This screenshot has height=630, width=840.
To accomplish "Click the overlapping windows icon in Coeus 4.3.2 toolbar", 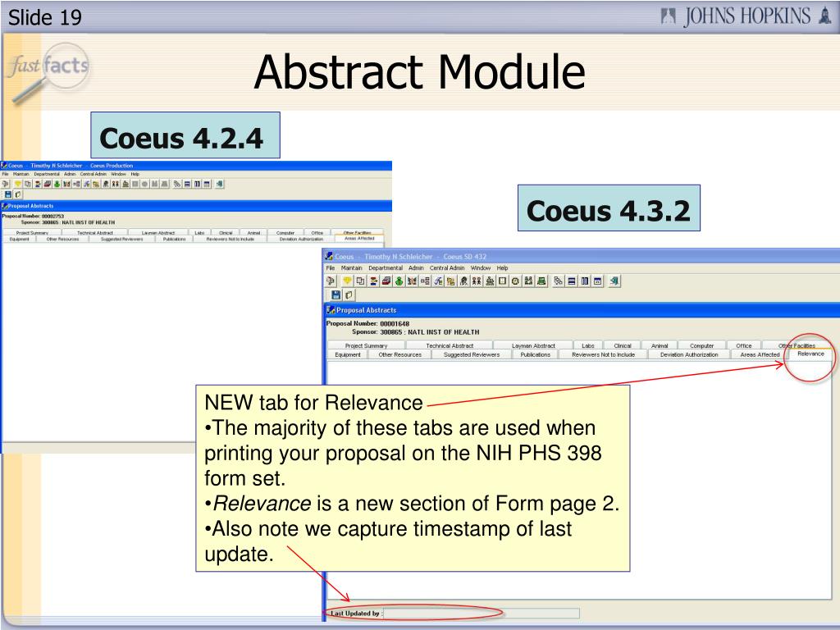I will tap(360, 281).
